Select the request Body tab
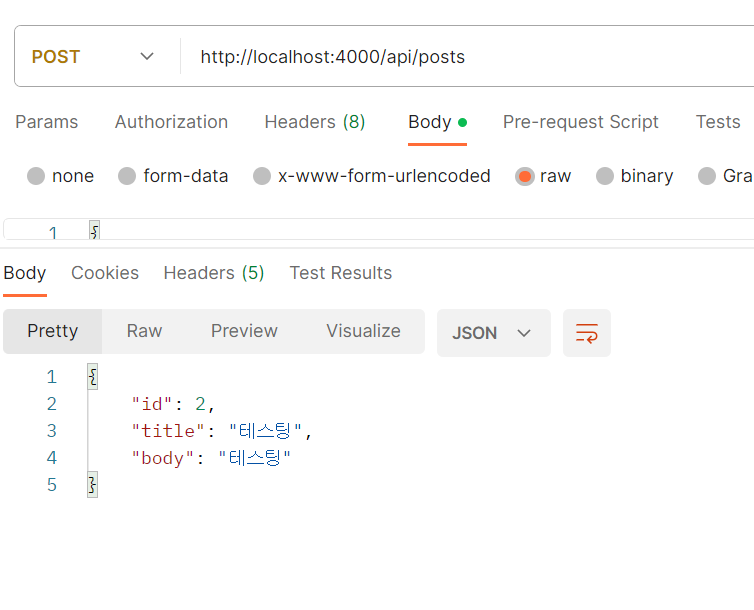The image size is (754, 610). pyautogui.click(x=437, y=122)
